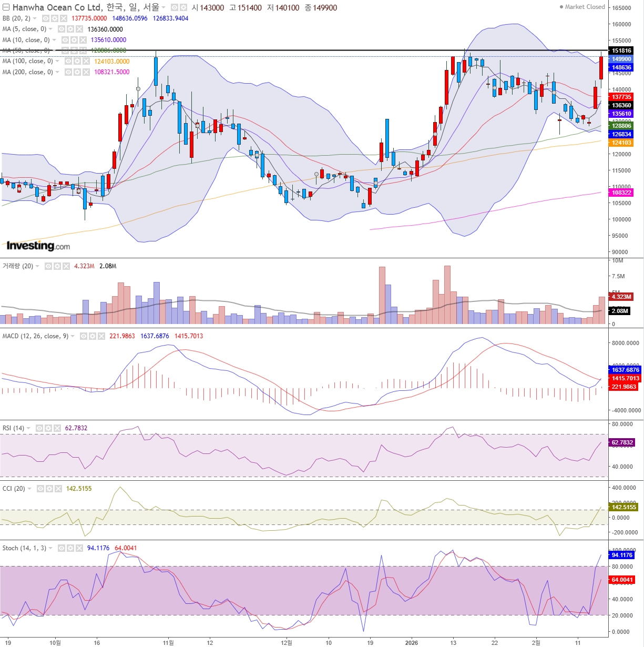Expand the MA (10, close, 0) dropdown arrow
The image size is (644, 647).
coord(55,40)
